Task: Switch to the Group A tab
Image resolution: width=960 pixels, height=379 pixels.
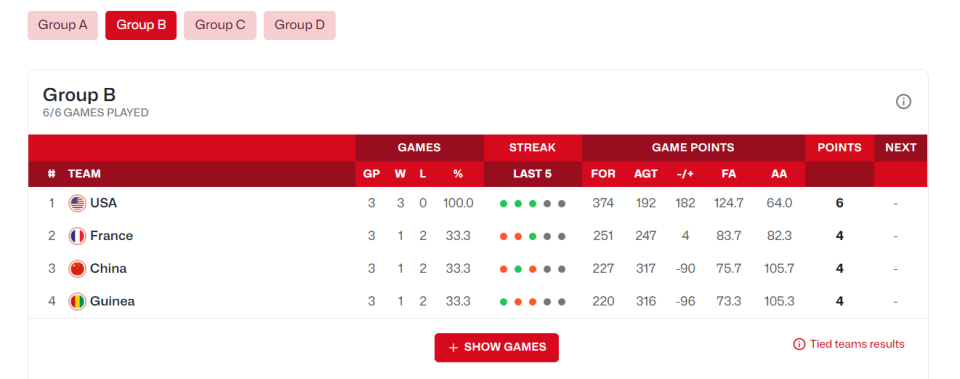Action: coord(62,25)
